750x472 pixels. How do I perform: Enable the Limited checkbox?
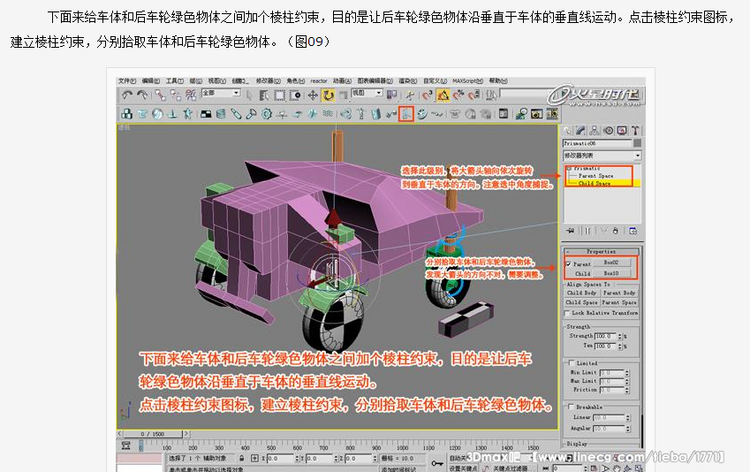coord(571,363)
